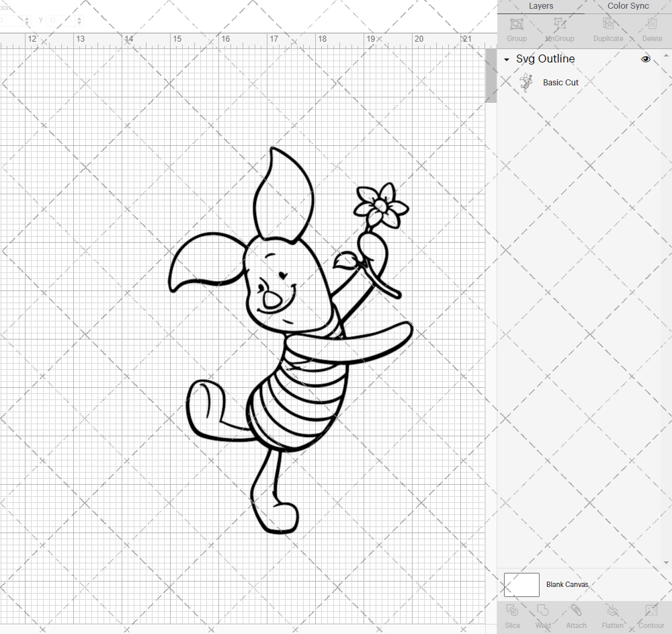Click the Svg Outline group name
Image resolution: width=672 pixels, height=634 pixels.
tap(545, 58)
